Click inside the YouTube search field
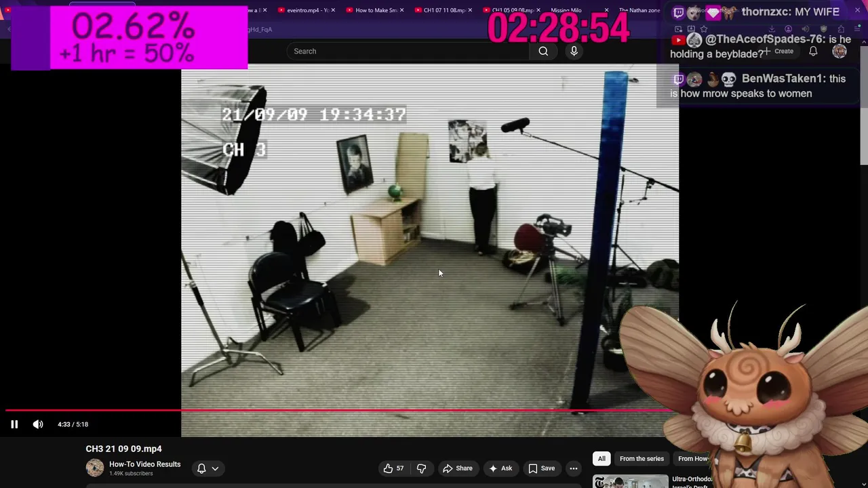 point(408,51)
